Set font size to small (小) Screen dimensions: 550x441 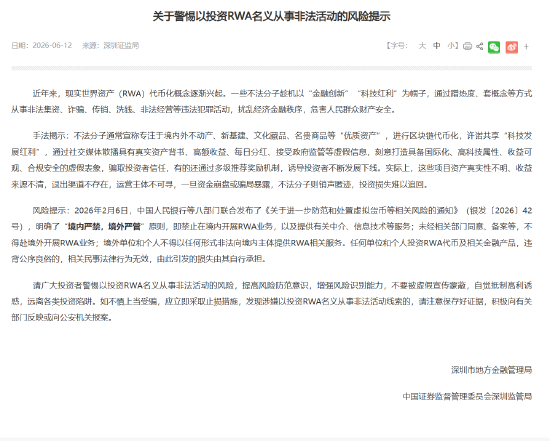pos(451,46)
